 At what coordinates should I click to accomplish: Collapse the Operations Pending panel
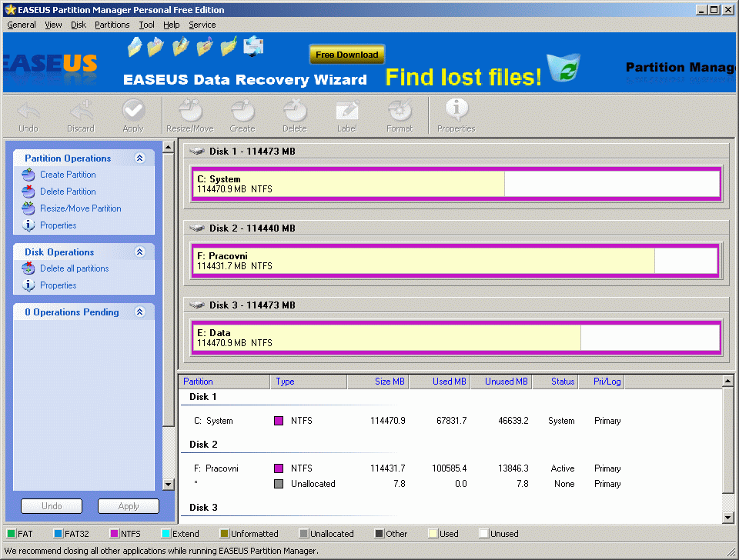[x=139, y=312]
